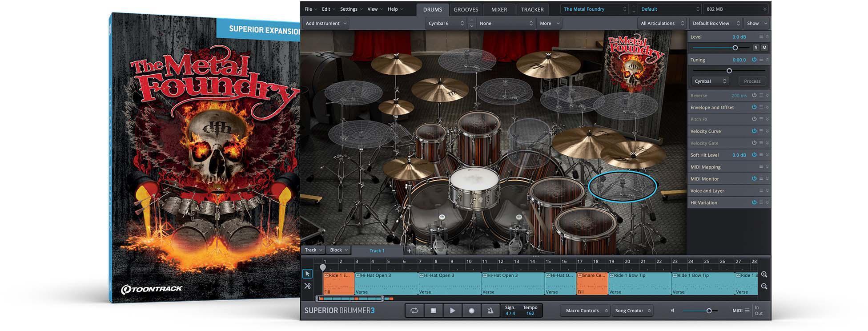
Task: Open the Cymbal 6 instrument selector
Action: click(x=446, y=23)
